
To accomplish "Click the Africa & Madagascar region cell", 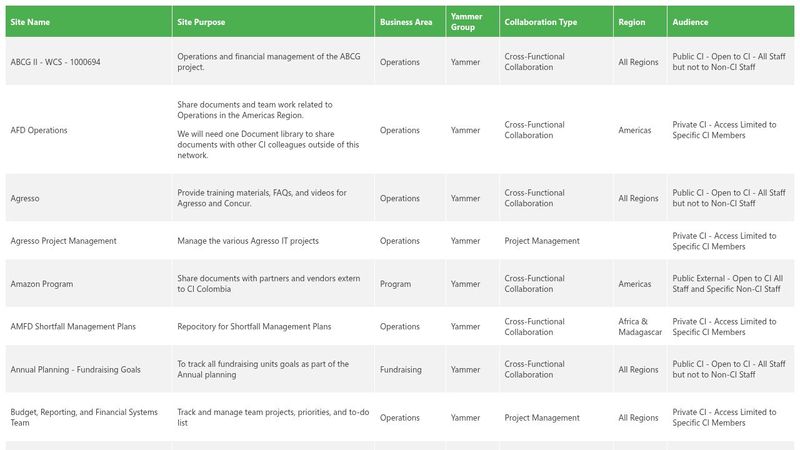I will click(641, 326).
